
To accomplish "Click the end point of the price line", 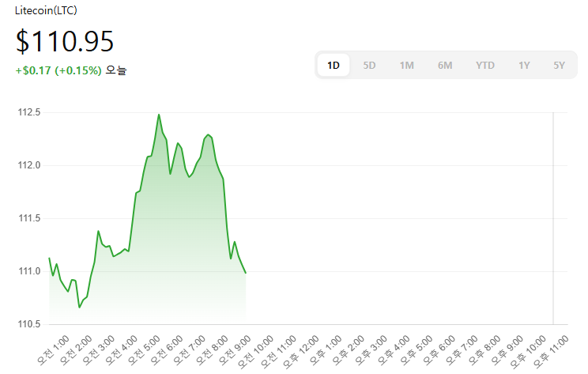I will (246, 273).
